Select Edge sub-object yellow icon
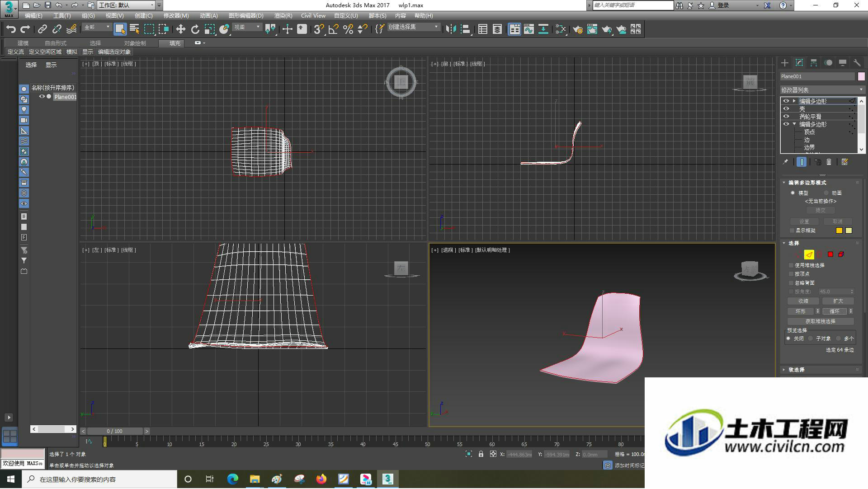The width and height of the screenshot is (868, 489). [x=809, y=254]
